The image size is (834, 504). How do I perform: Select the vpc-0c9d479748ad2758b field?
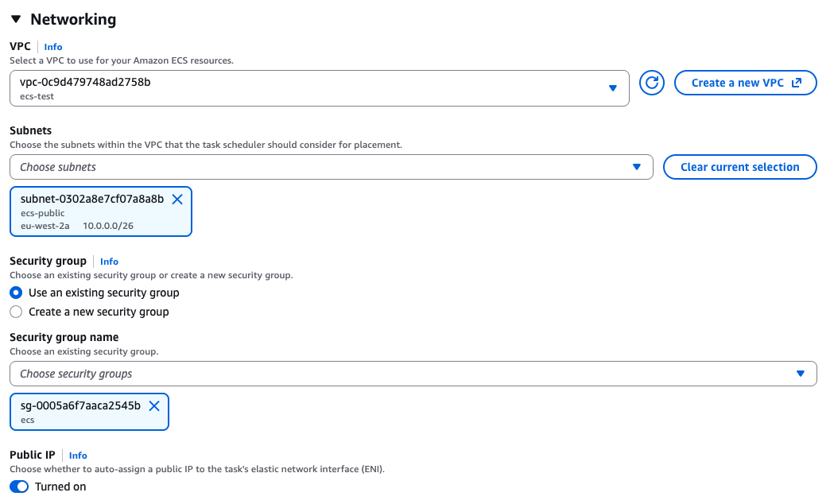318,87
